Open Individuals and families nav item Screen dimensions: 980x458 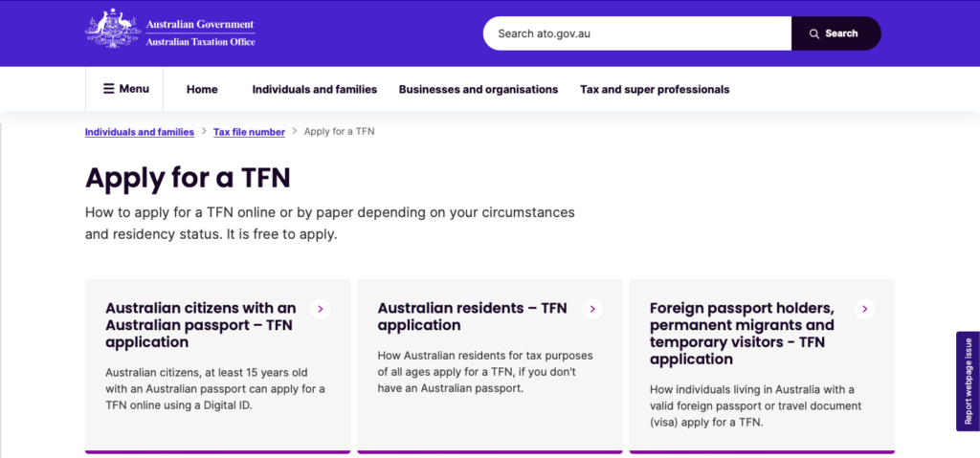coord(314,89)
